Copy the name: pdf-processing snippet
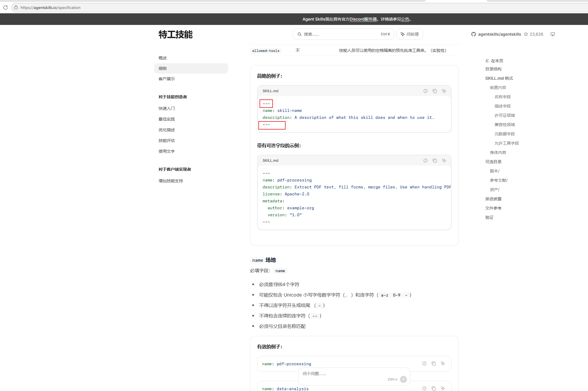This screenshot has height=391, width=588. (434, 363)
